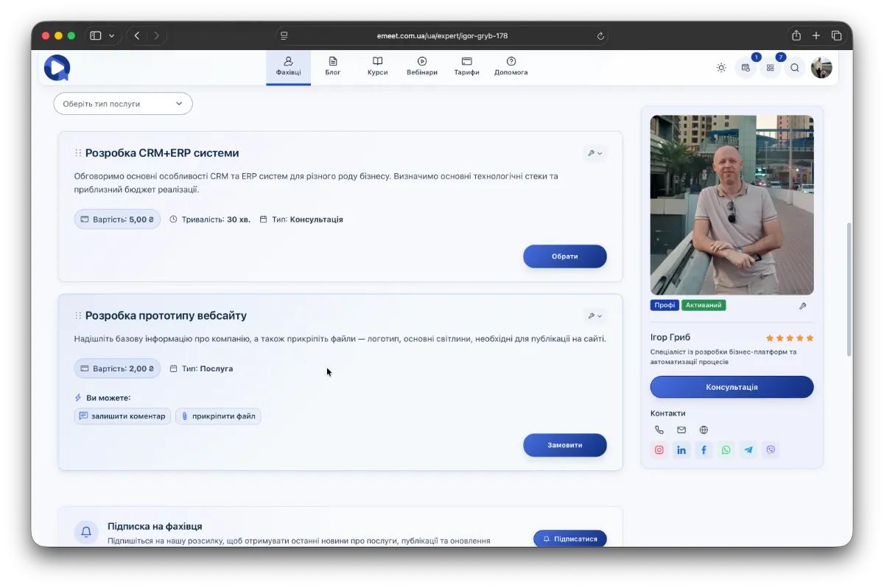This screenshot has width=884, height=588.
Task: Expand the 'Оберіть тип послуги' dropdown
Action: (123, 104)
